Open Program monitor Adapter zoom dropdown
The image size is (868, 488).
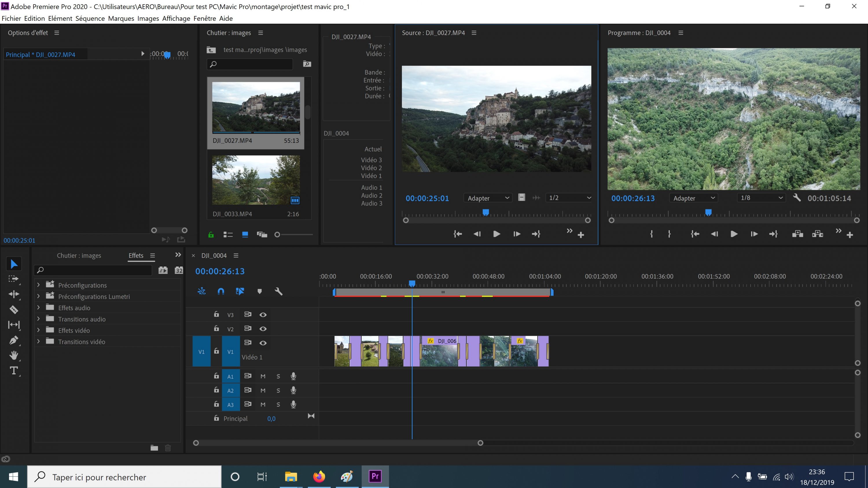[x=694, y=198]
